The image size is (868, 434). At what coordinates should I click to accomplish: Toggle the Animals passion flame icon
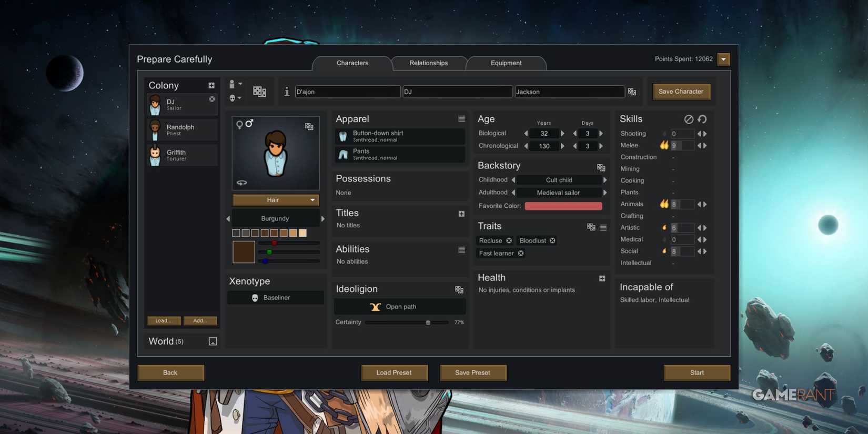[664, 204]
